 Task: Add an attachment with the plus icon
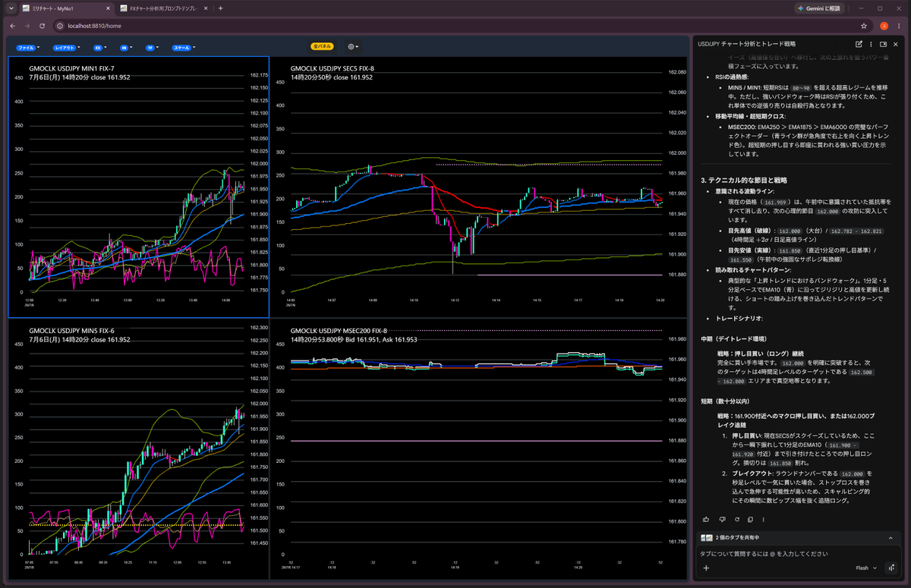click(x=706, y=568)
